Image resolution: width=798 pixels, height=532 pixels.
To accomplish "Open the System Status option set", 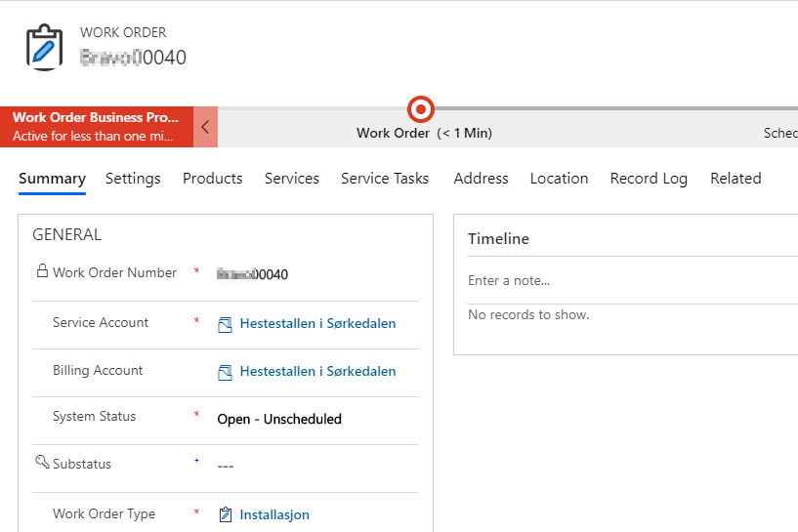I will pyautogui.click(x=279, y=419).
